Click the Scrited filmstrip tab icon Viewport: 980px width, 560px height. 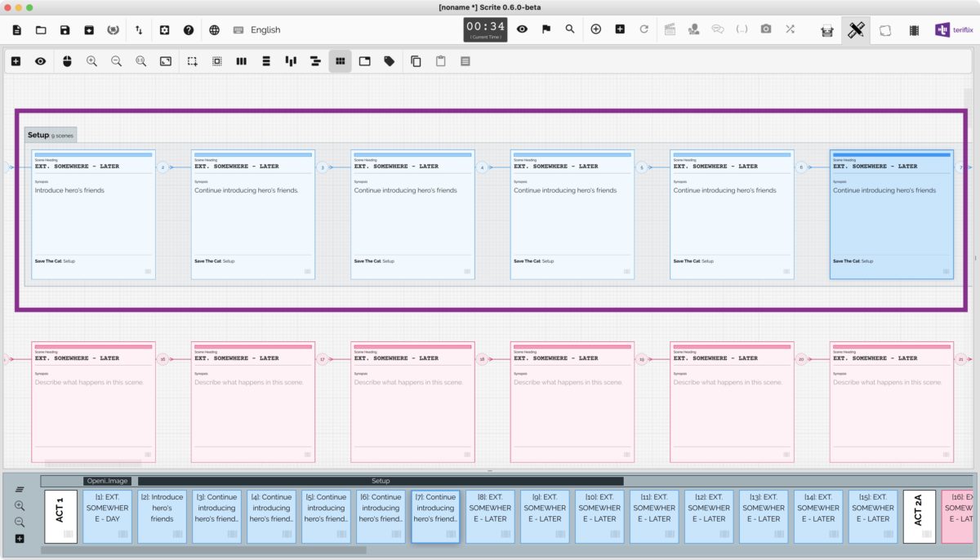(914, 30)
